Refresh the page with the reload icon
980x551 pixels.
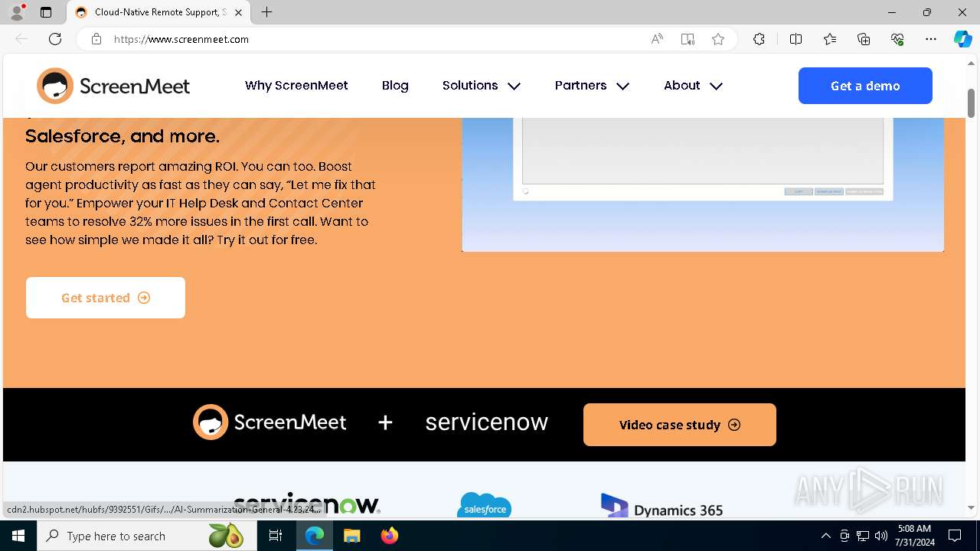point(55,39)
